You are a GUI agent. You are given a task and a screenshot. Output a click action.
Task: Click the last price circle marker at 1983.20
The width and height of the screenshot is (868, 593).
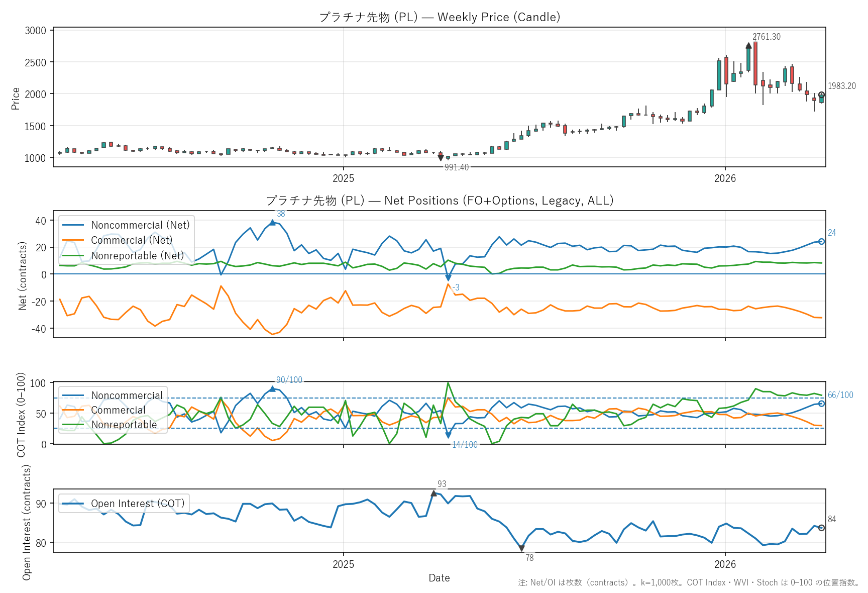(821, 95)
